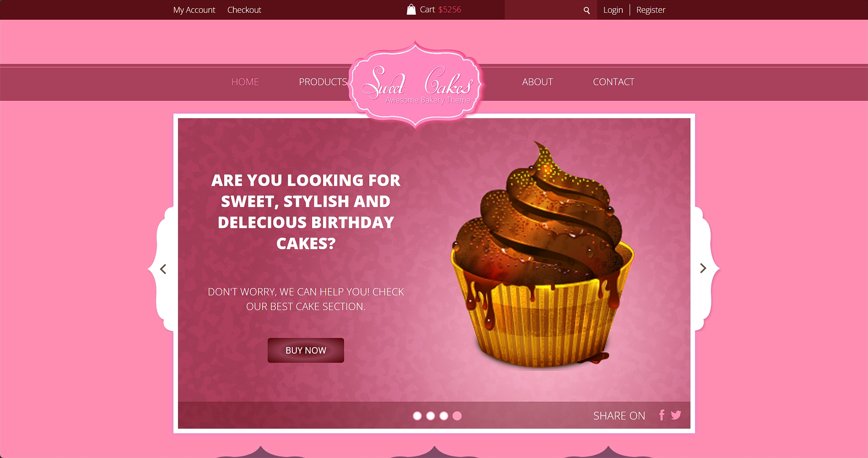This screenshot has height=458, width=868.
Task: Navigate to the ABOUT page
Action: (x=538, y=82)
